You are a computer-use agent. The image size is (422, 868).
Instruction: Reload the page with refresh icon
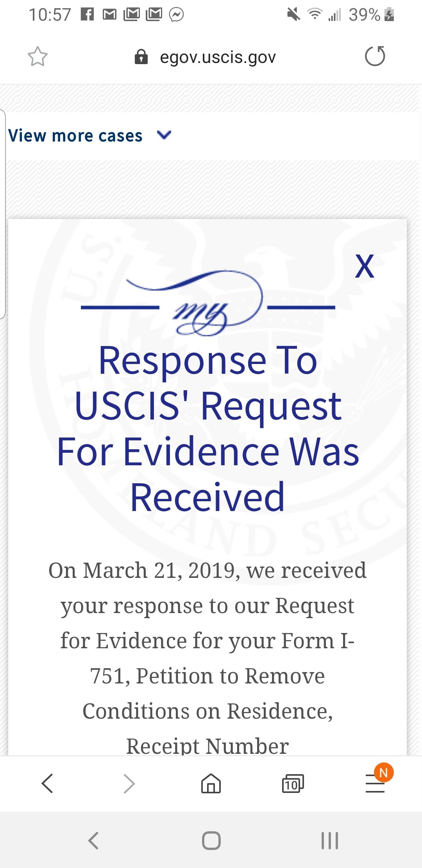point(375,56)
